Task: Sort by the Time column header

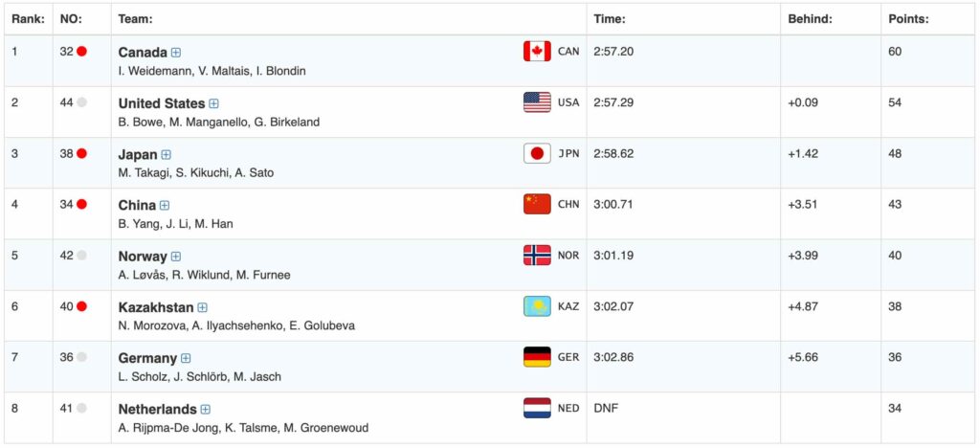Action: (x=610, y=19)
